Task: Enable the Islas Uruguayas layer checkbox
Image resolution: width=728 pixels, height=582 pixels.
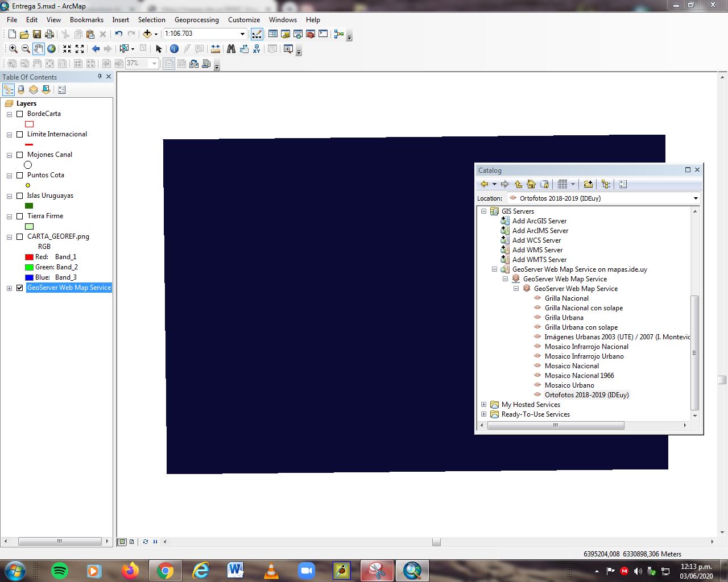Action: pos(20,196)
